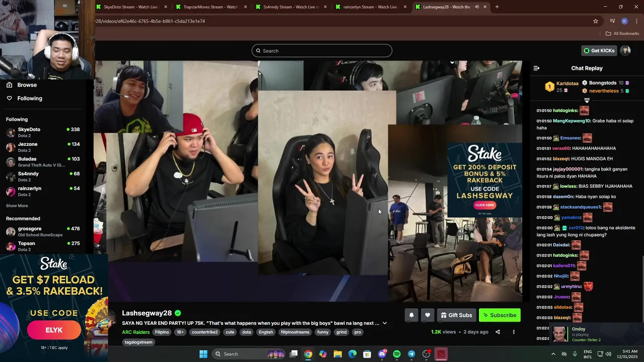
Task: Click the ELYK promo code button
Action: [54, 330]
